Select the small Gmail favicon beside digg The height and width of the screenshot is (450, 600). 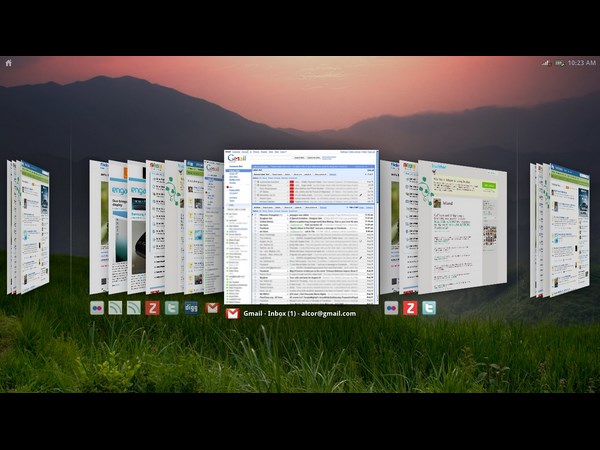tap(211, 308)
